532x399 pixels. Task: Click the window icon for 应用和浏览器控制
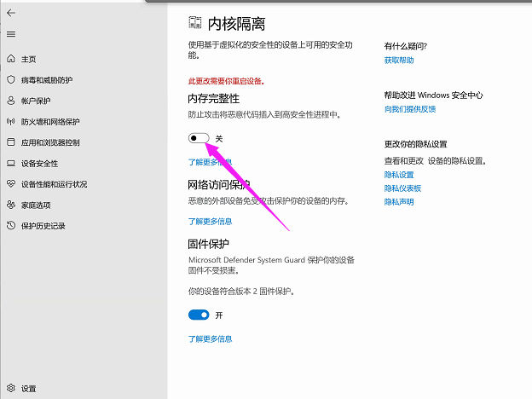pyautogui.click(x=11, y=142)
